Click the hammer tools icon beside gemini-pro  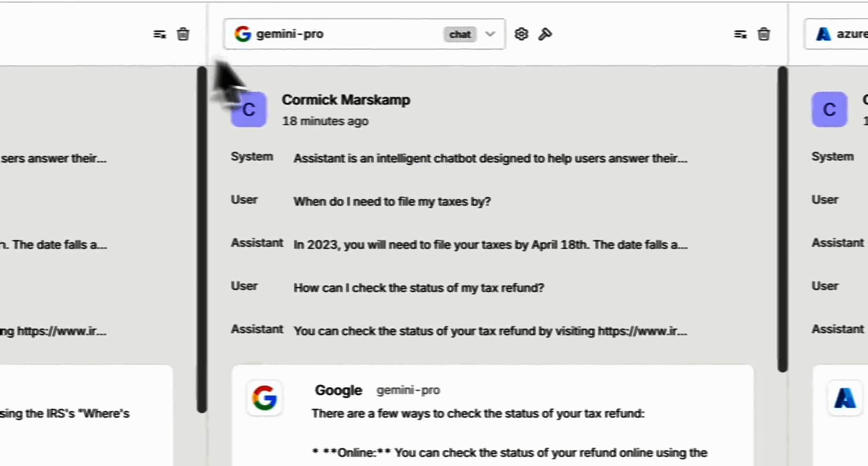pyautogui.click(x=545, y=34)
